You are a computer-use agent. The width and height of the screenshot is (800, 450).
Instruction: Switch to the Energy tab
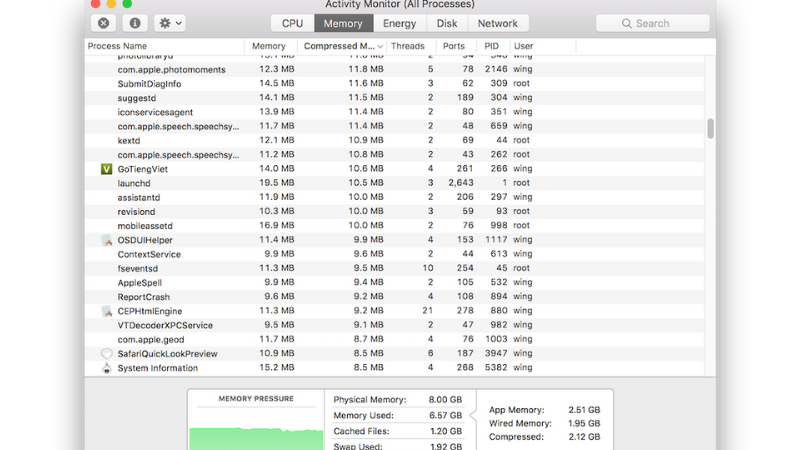(399, 23)
